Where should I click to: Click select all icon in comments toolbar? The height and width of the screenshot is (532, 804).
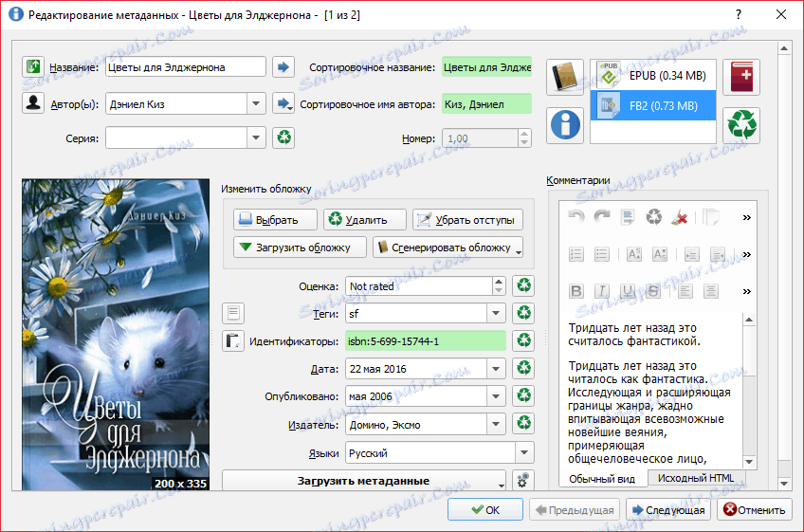point(628,217)
